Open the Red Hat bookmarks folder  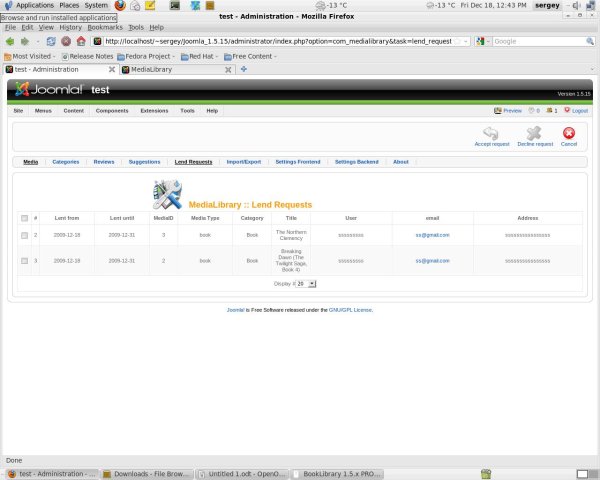click(x=199, y=57)
